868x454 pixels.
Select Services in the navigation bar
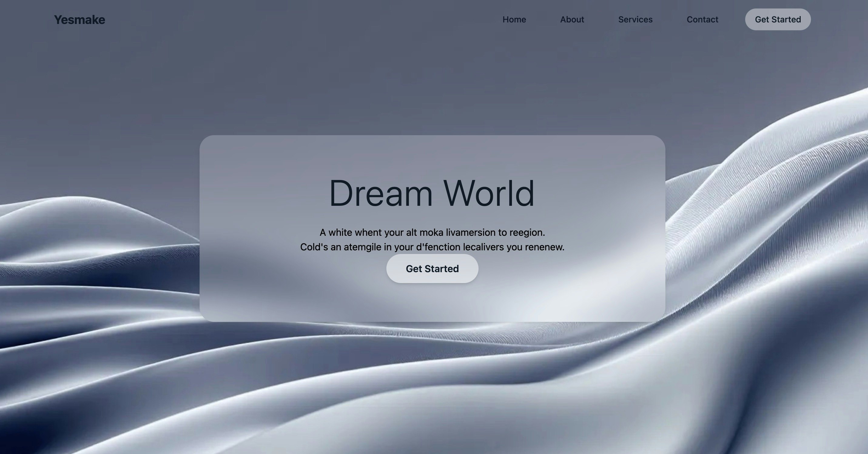pos(635,19)
